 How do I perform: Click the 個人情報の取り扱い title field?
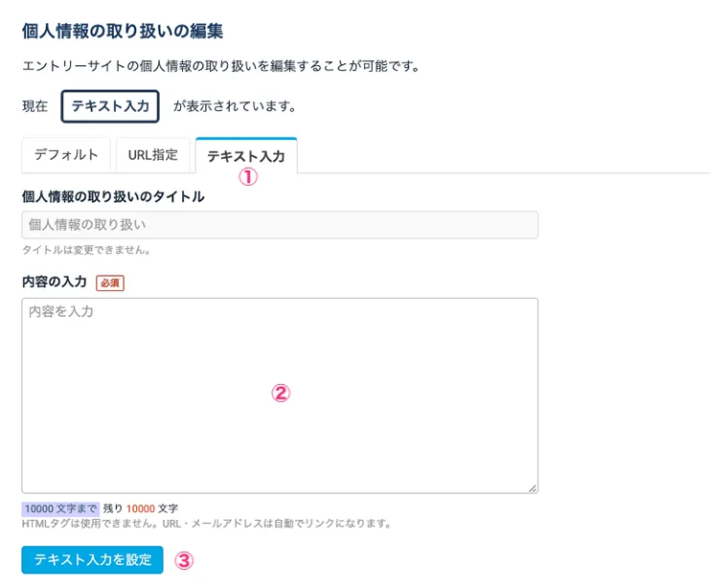[279, 225]
